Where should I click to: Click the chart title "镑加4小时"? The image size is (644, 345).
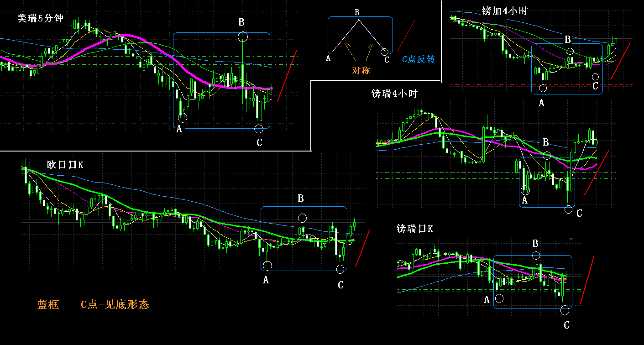tap(505, 11)
